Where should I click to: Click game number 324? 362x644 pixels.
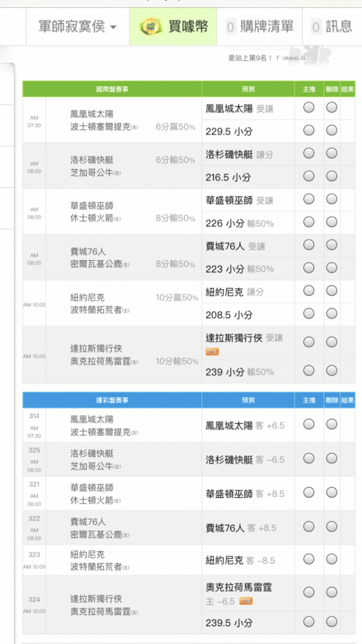click(x=34, y=600)
